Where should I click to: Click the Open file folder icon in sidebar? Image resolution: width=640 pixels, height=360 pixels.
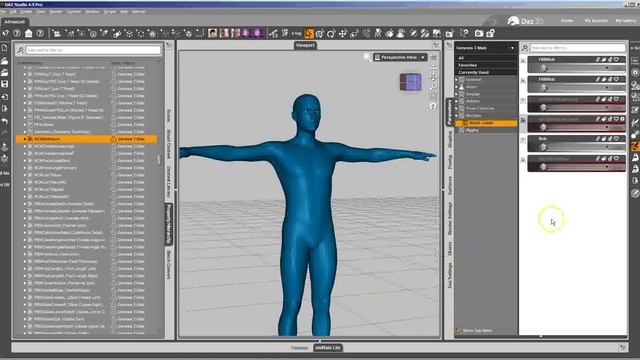pos(4,61)
